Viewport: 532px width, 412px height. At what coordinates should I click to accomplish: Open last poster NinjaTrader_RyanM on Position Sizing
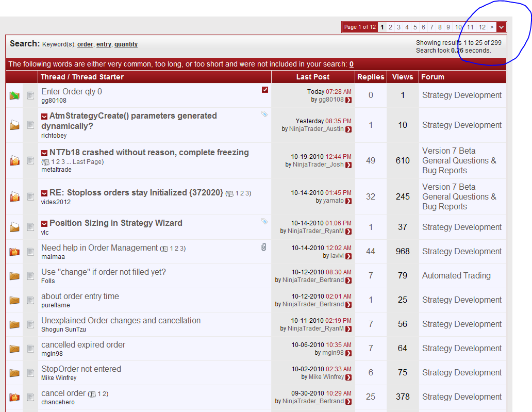click(315, 231)
